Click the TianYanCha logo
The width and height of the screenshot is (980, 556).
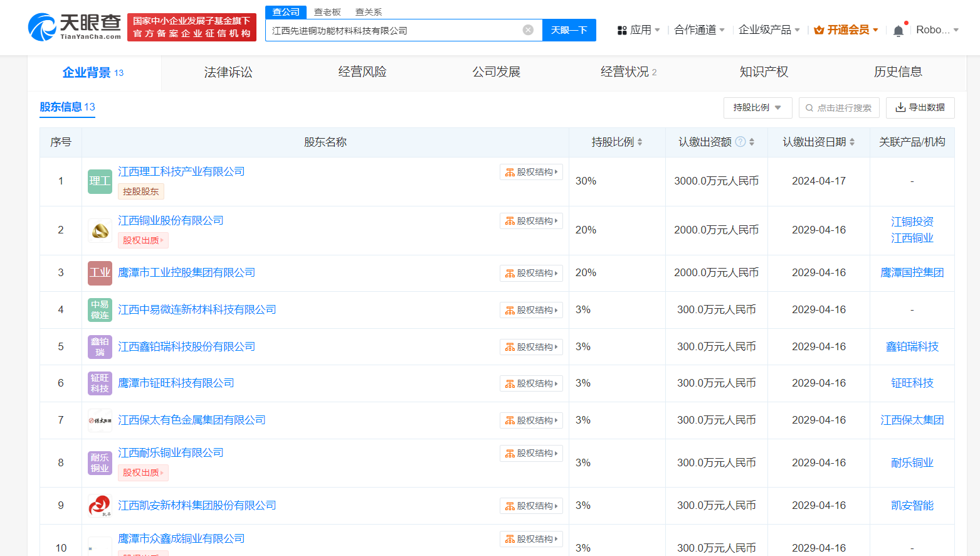click(75, 27)
